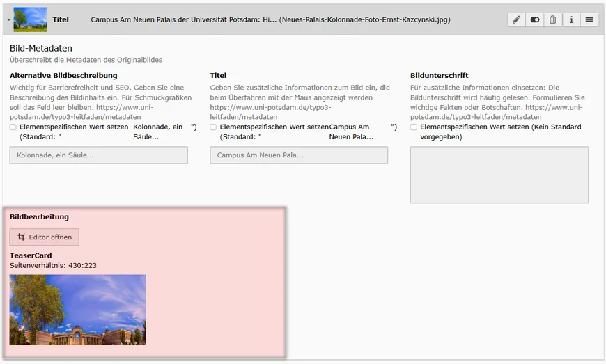
Task: Click 'Bild-Metadaten' heading
Action: (x=41, y=48)
